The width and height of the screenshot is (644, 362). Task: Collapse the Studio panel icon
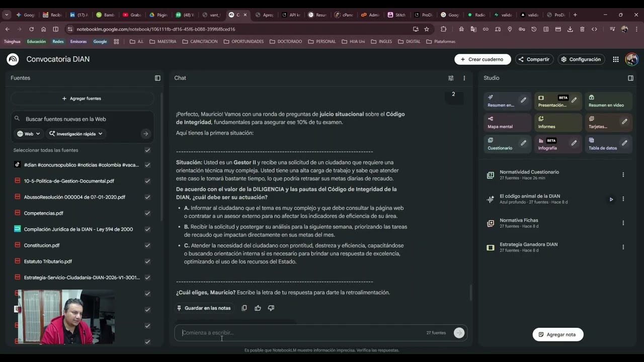[x=630, y=78]
